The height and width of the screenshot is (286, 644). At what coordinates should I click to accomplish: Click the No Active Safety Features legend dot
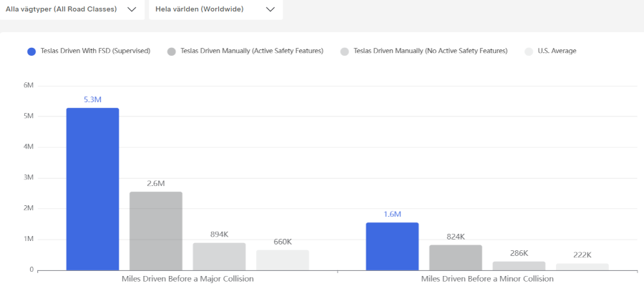[345, 51]
